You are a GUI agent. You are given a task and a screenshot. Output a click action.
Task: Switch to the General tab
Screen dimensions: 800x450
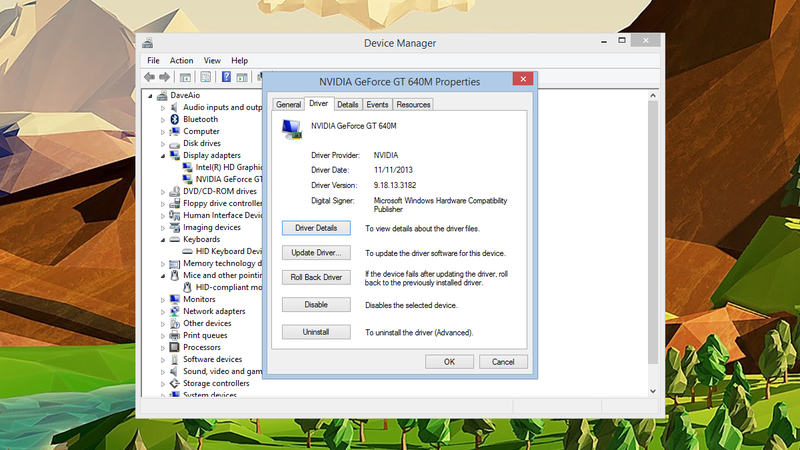tap(288, 105)
